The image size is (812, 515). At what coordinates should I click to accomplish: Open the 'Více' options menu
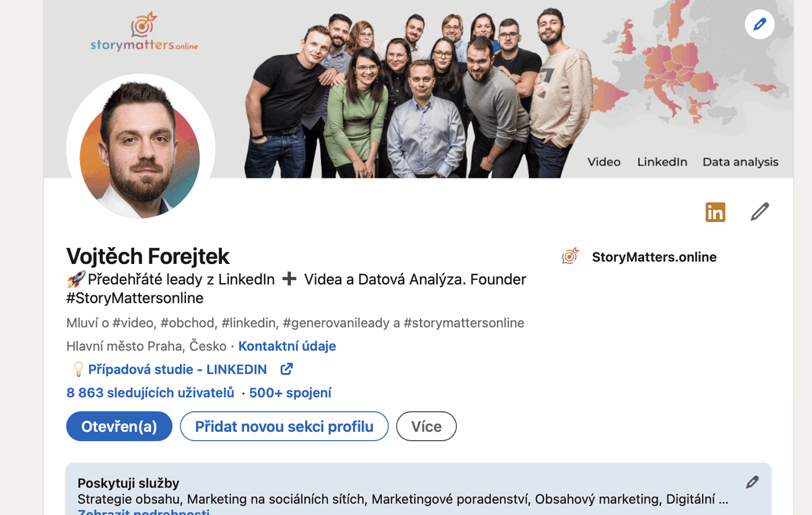pos(425,426)
